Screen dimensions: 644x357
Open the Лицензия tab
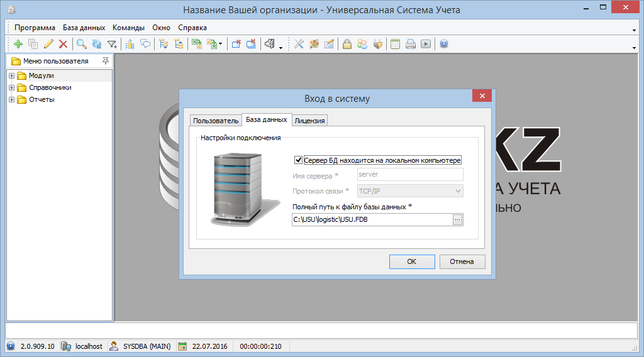(309, 121)
